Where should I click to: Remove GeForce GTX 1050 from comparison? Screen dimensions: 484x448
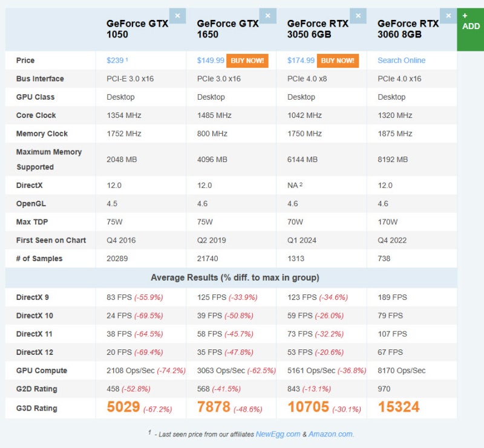[x=177, y=16]
